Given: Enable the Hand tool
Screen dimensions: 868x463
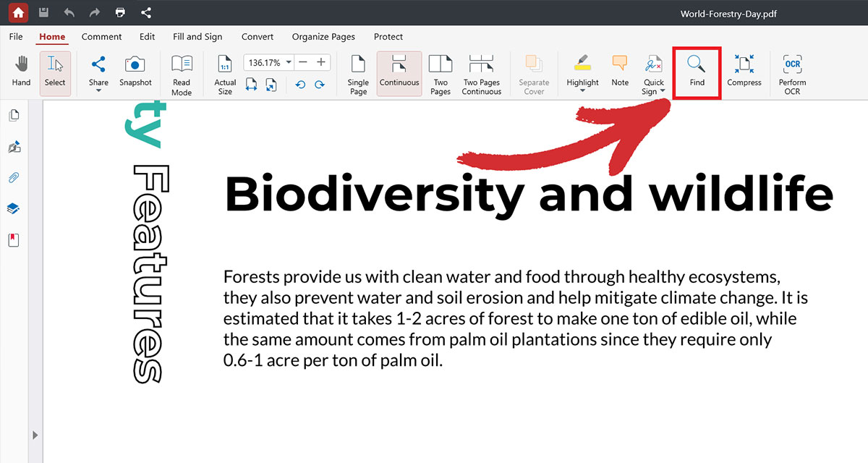Looking at the screenshot, I should [21, 72].
